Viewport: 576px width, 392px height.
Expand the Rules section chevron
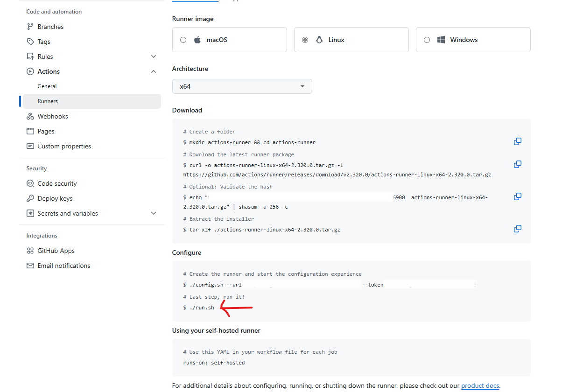pos(154,56)
